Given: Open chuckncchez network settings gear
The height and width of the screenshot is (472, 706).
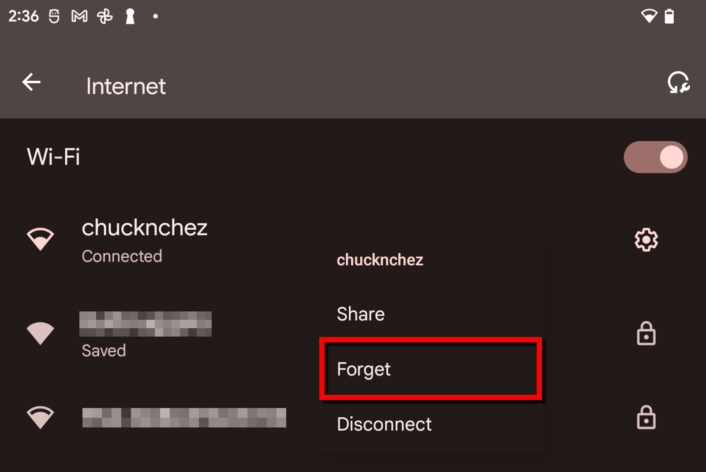Looking at the screenshot, I should click(646, 240).
